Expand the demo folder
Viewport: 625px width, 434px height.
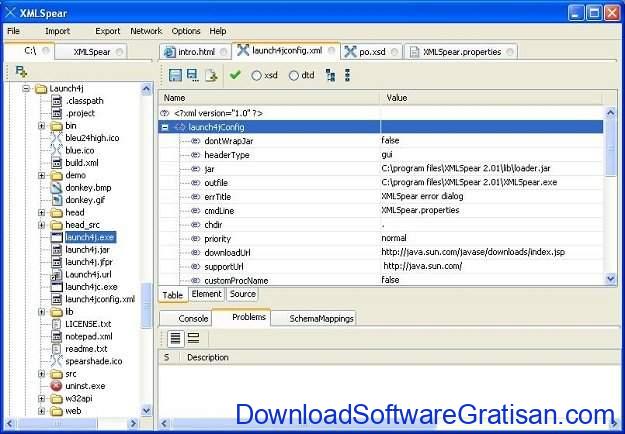[x=41, y=175]
